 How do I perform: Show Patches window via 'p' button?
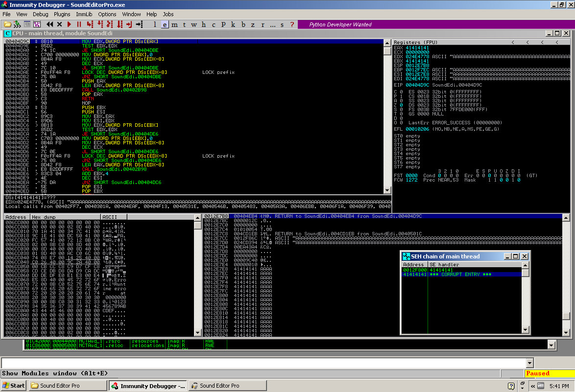coord(223,24)
